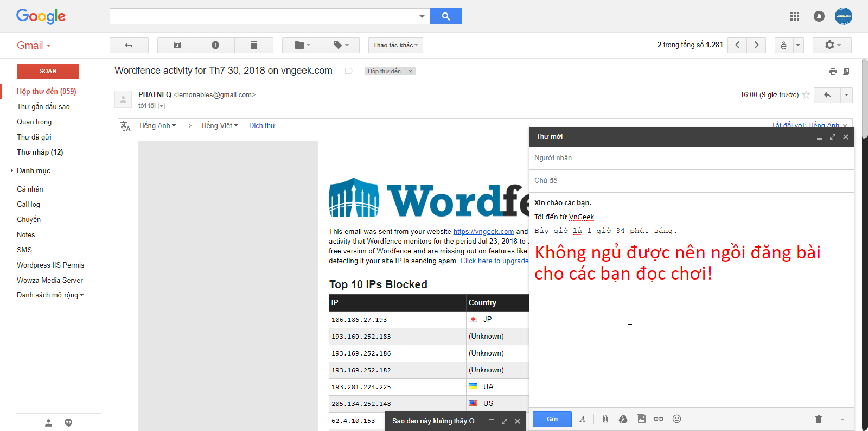868x431 pixels.
Task: Insert files using Google Drive icon
Action: click(623, 419)
